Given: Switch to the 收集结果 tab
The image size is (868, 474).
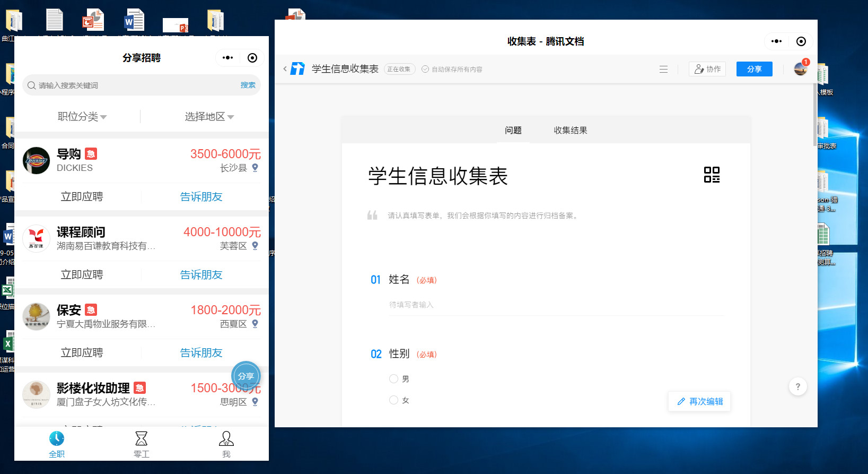Looking at the screenshot, I should pos(570,131).
